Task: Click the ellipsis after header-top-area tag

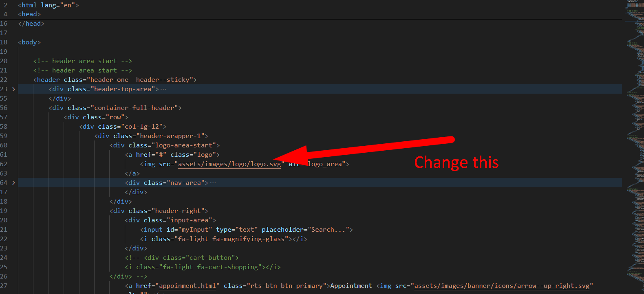Action: coord(163,89)
